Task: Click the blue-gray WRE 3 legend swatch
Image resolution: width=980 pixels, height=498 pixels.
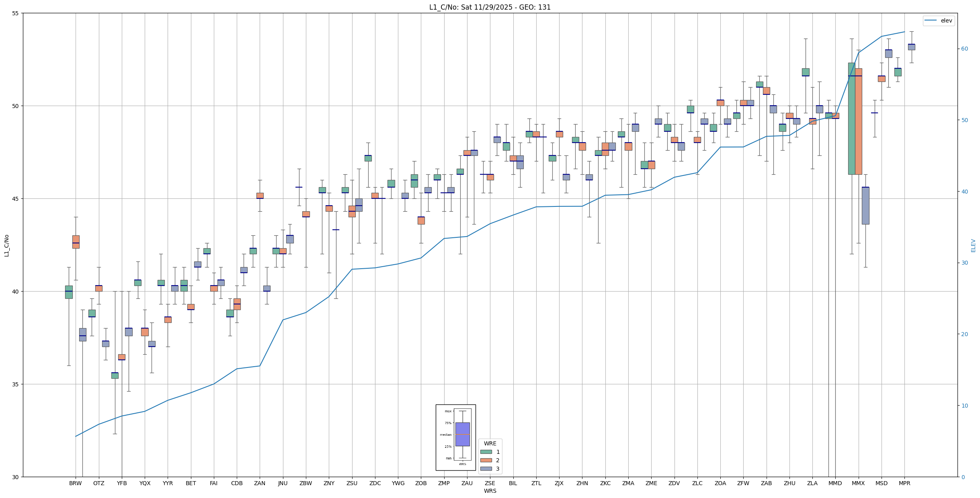Action: pyautogui.click(x=486, y=469)
